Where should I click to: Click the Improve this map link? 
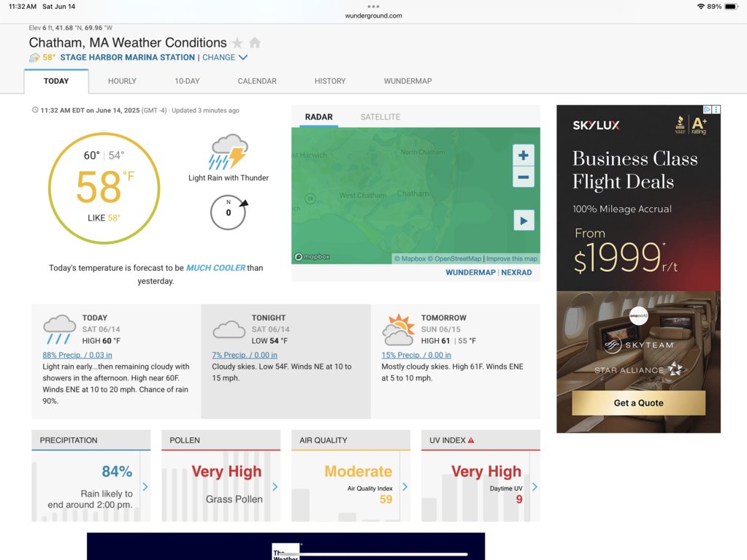[512, 259]
